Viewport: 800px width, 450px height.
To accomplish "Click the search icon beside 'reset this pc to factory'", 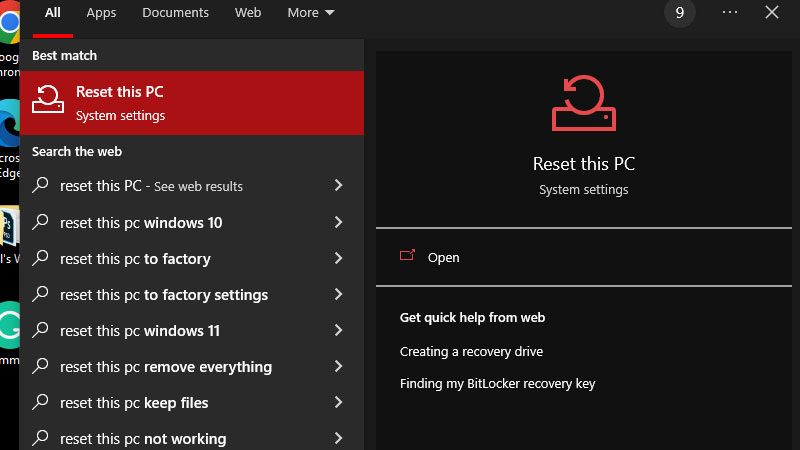I will click(x=40, y=258).
